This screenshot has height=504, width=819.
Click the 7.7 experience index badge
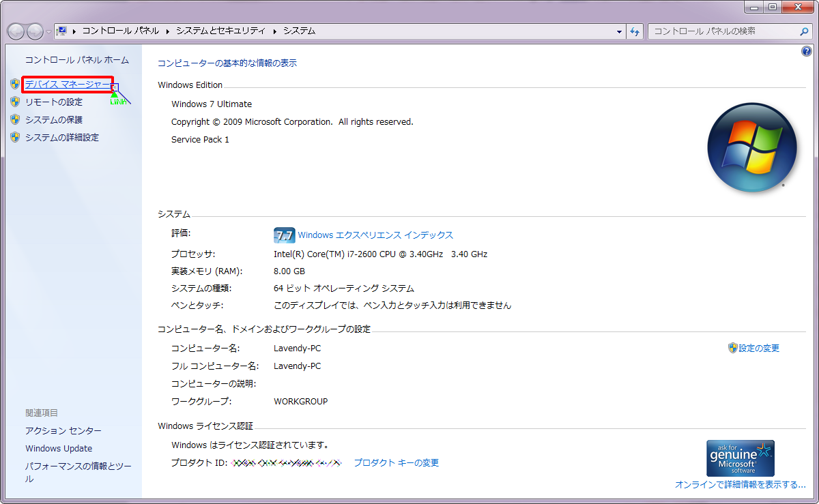pos(284,235)
